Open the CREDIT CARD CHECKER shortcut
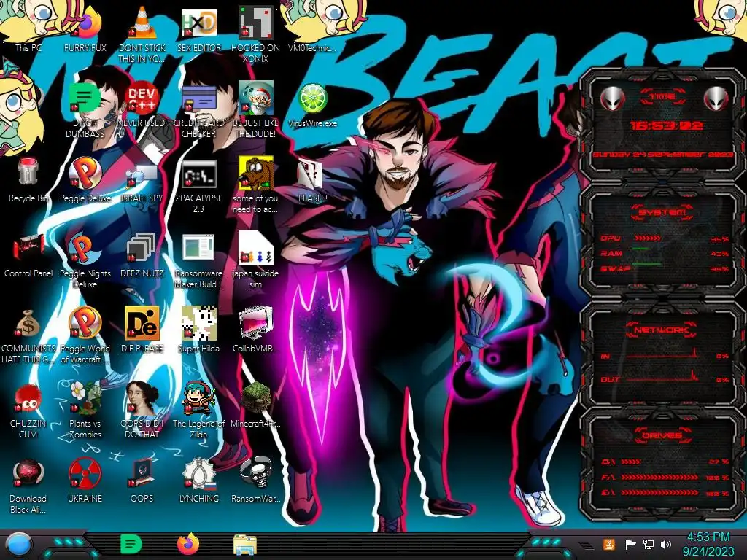This screenshot has height=560, width=747. point(199,109)
